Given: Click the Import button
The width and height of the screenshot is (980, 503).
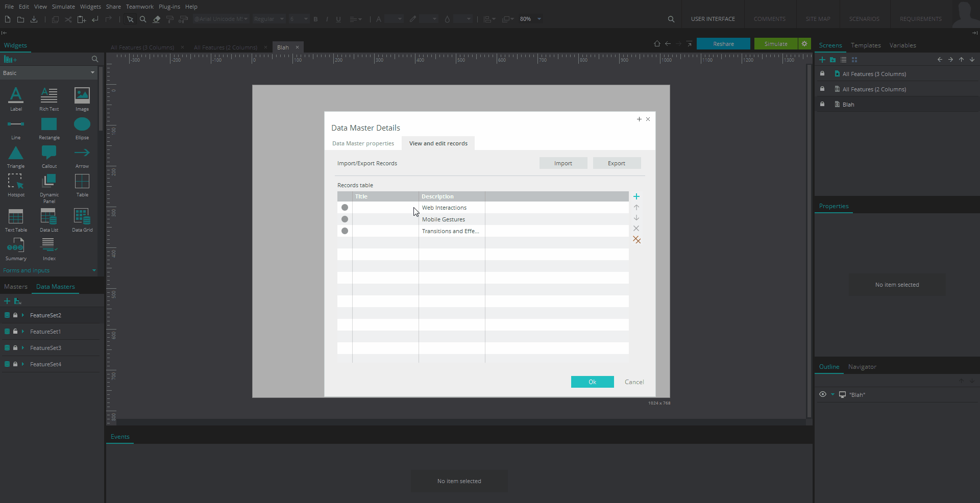Looking at the screenshot, I should coord(563,163).
